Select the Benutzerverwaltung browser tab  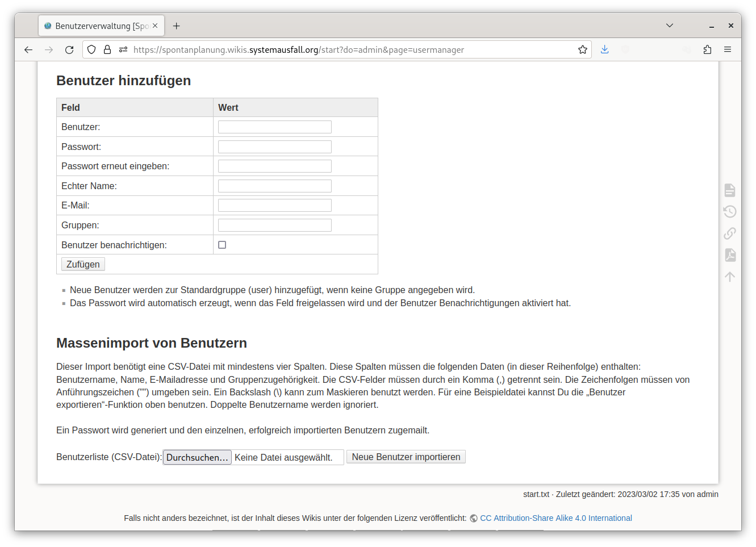coord(102,26)
